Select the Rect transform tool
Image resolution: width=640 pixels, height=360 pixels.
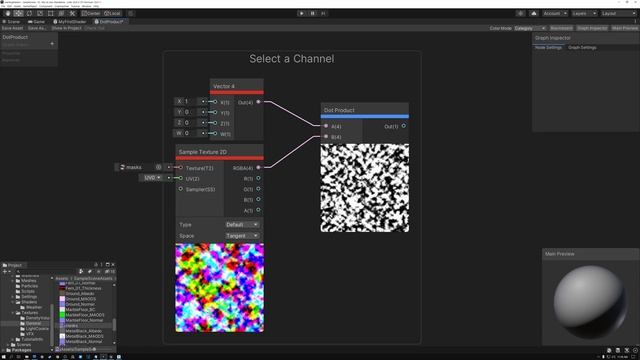pyautogui.click(x=51, y=13)
